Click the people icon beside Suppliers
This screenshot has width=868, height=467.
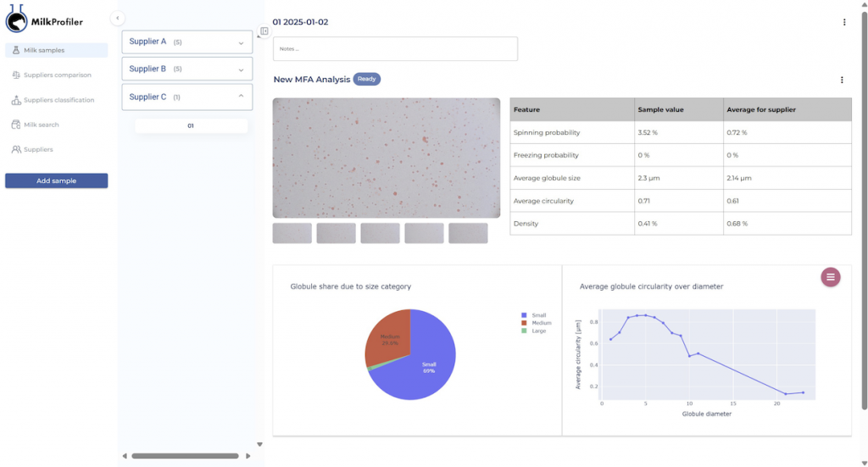click(16, 149)
